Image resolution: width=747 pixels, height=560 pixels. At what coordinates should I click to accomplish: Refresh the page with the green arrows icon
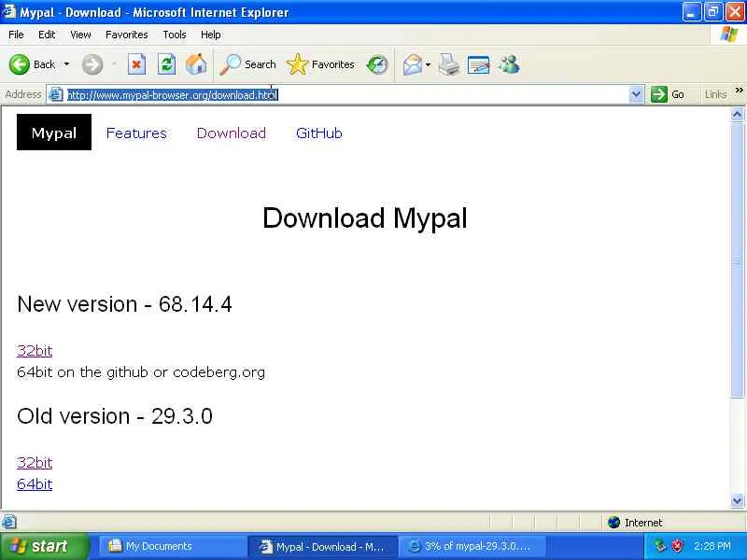(x=167, y=64)
